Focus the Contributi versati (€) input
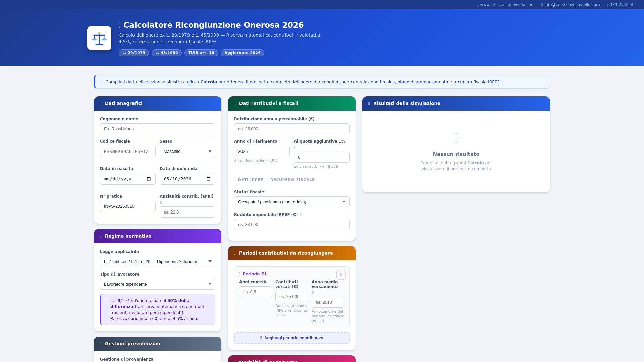644x362 pixels. [292, 297]
